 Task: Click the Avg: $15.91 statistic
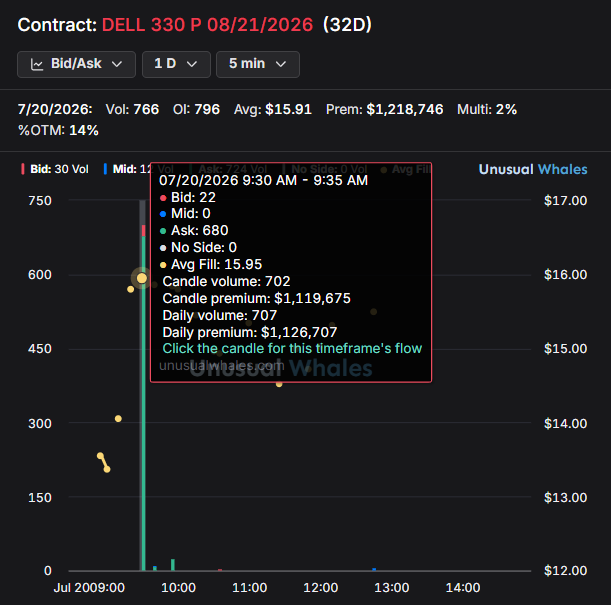coord(273,109)
